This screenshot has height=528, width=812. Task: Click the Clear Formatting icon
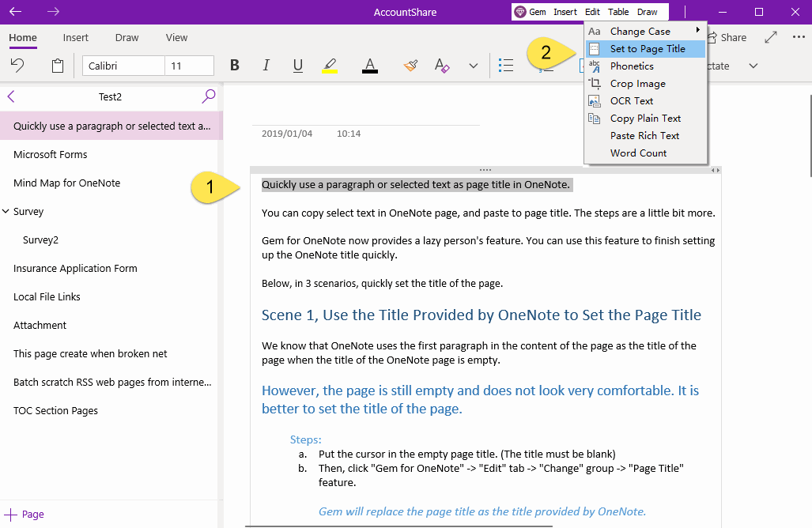(442, 66)
